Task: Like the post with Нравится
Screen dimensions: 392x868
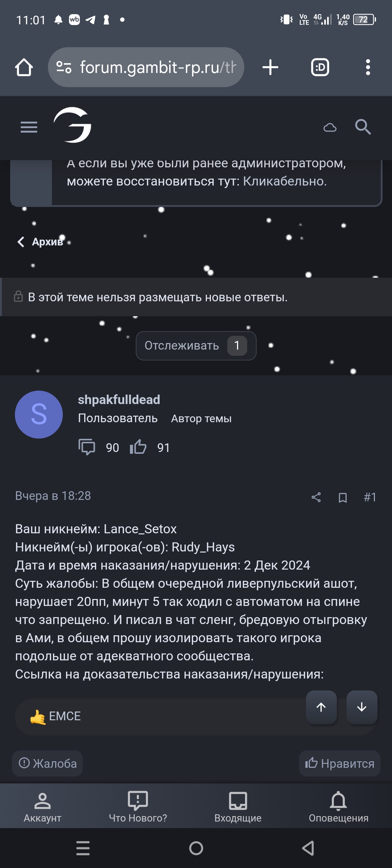Action: coord(339,763)
